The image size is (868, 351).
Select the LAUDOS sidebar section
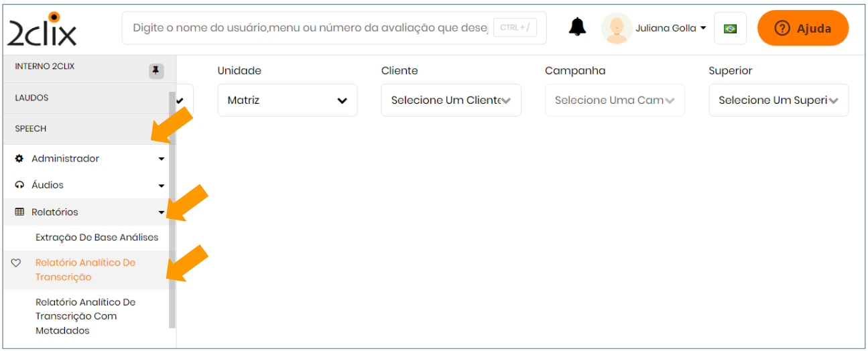[x=32, y=98]
